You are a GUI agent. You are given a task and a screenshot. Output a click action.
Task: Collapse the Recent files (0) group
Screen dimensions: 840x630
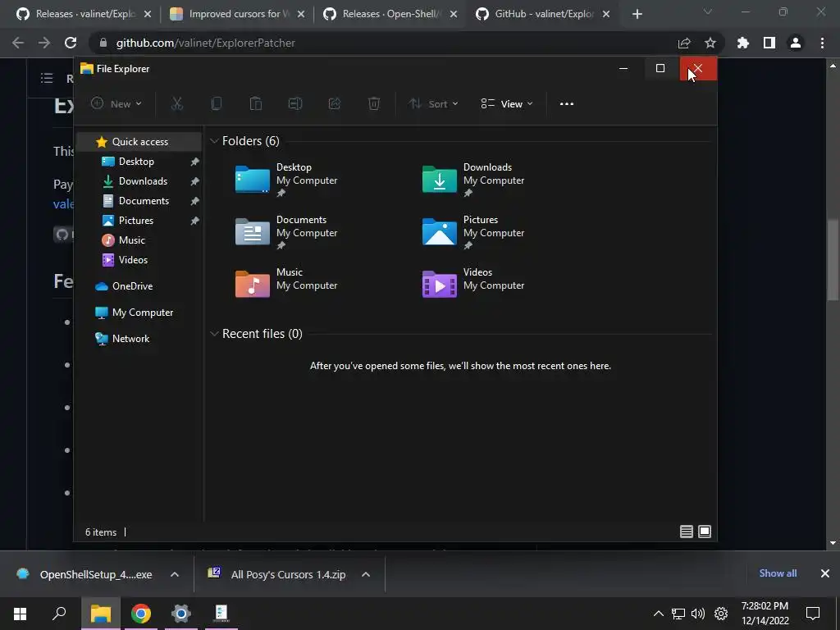214,334
